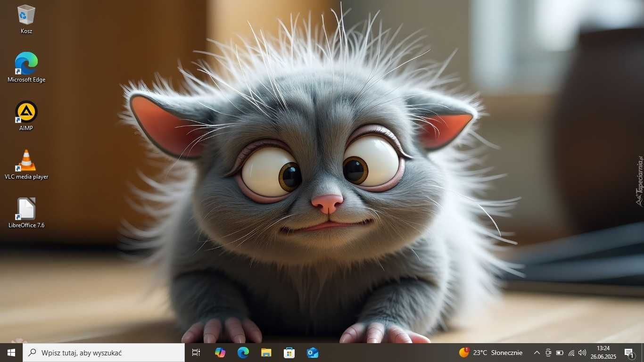The image size is (644, 362).
Task: Select the LibreOffice 7.6 desktop shortcut
Action: click(x=26, y=213)
